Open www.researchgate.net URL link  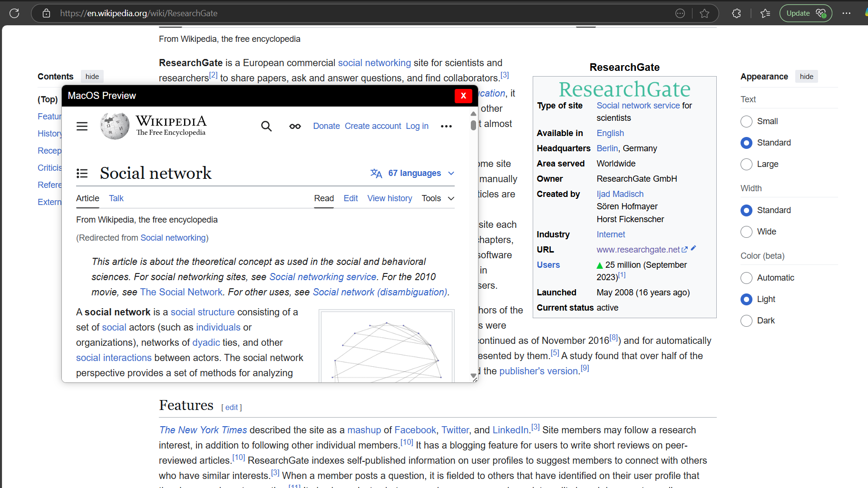click(638, 250)
